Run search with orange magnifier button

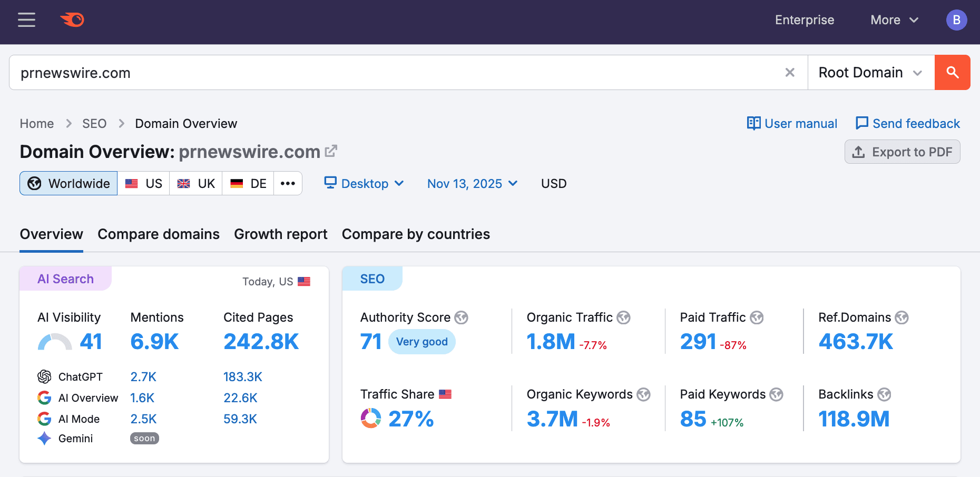952,73
